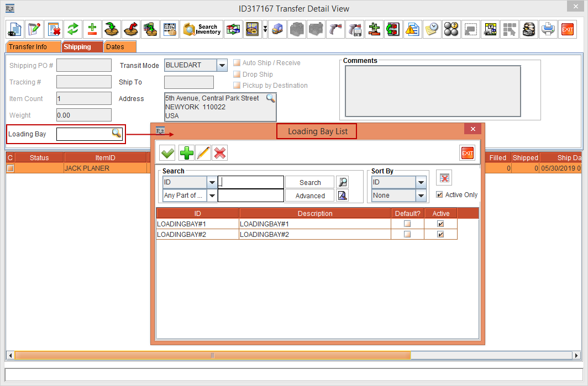The width and height of the screenshot is (588, 386).
Task: Open the 'Any Part of' match dropdown
Action: coord(212,195)
